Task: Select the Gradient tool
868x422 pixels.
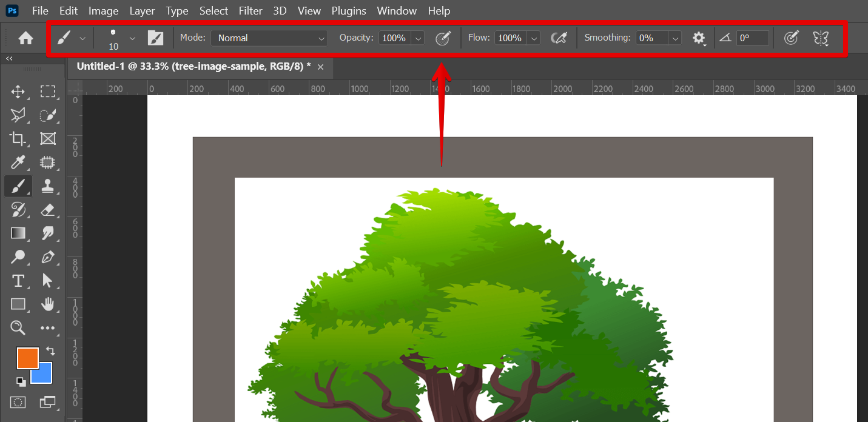Action: (x=18, y=233)
